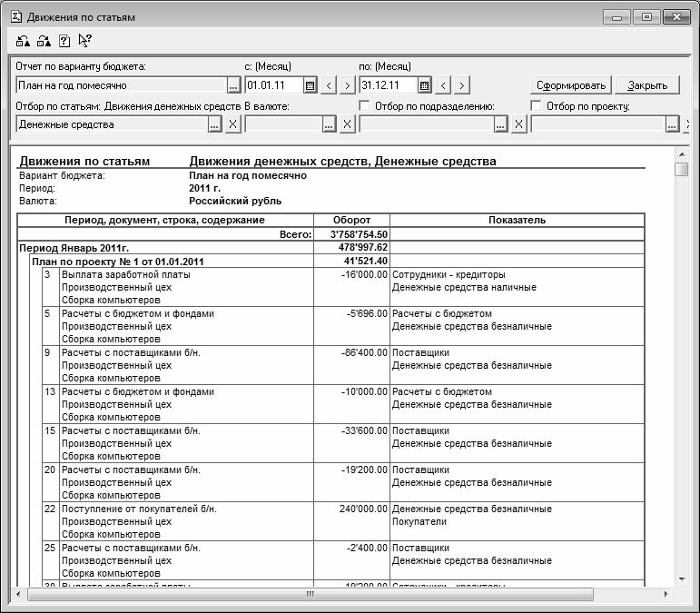This screenshot has width=700, height=613.
Task: Click the Денежные средства article field
Action: point(112,124)
